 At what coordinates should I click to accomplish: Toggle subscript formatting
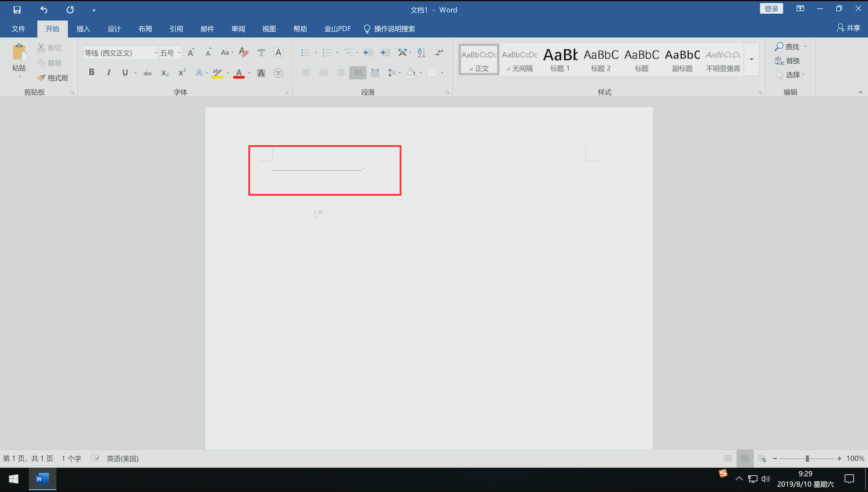[165, 73]
